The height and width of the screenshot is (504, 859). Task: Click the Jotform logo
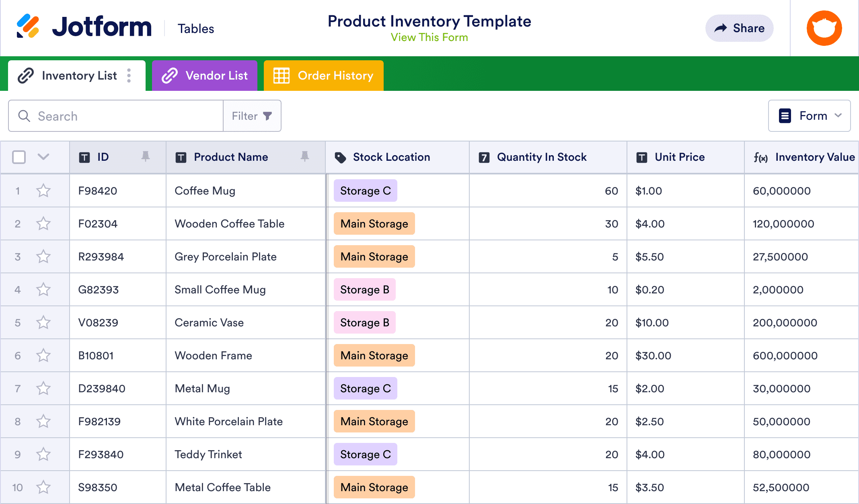pos(84,26)
